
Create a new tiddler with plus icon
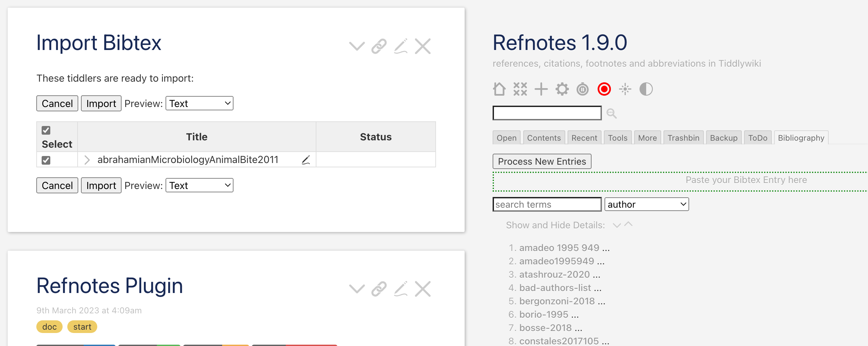point(541,89)
